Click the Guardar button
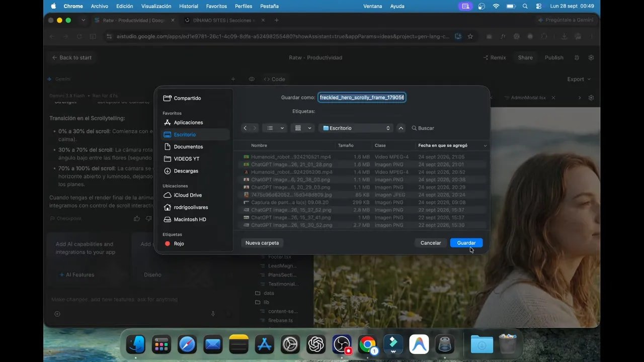The image size is (644, 362). click(466, 243)
